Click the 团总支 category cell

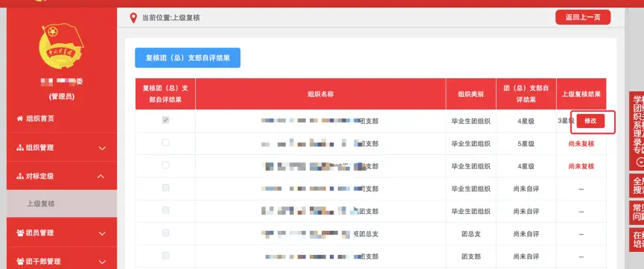click(x=471, y=234)
